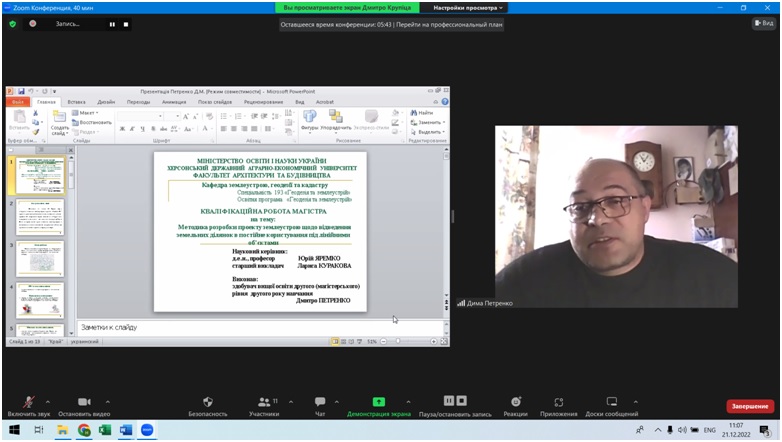Switch to Переходы ribbon tab
The height and width of the screenshot is (442, 782).
[138, 102]
